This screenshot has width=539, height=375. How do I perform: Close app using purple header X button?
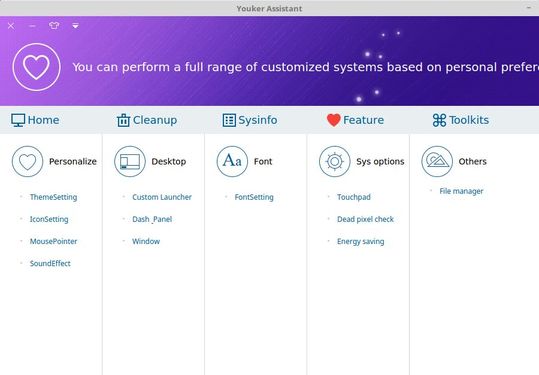click(x=11, y=26)
